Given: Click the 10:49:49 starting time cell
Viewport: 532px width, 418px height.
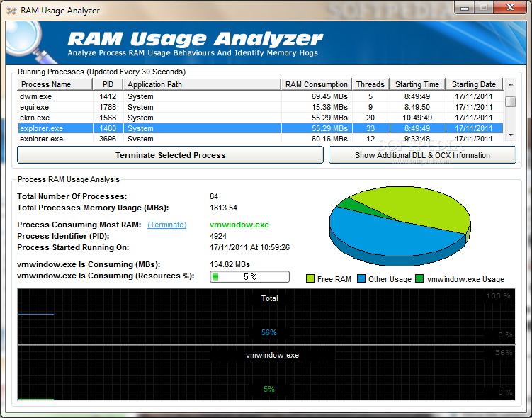Looking at the screenshot, I should point(417,118).
